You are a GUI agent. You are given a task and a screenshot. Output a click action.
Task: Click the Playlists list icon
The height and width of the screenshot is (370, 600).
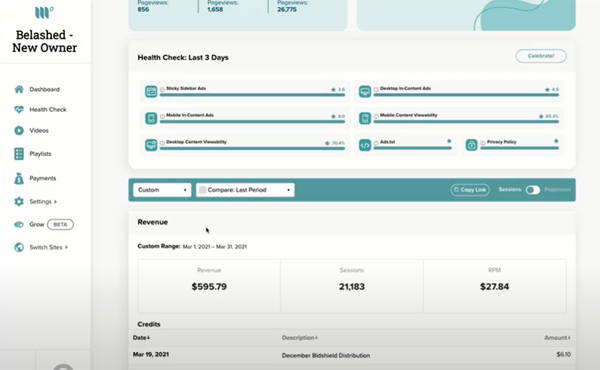19,153
